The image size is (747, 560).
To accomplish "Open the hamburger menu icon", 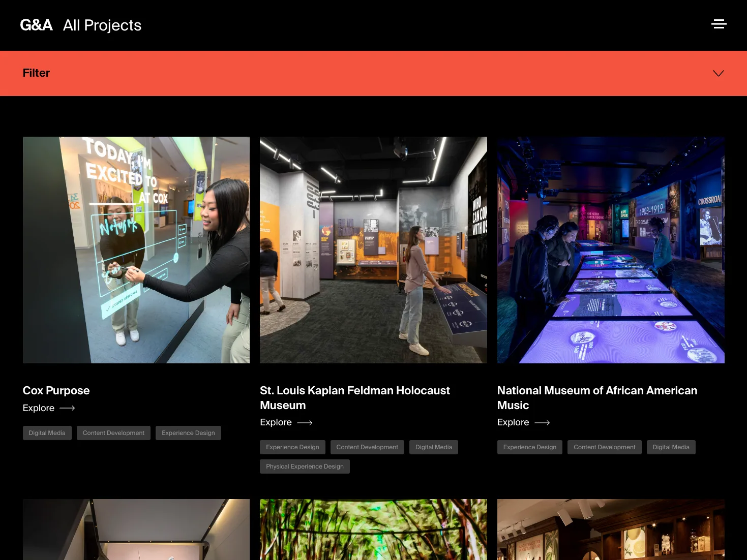I will tap(719, 24).
